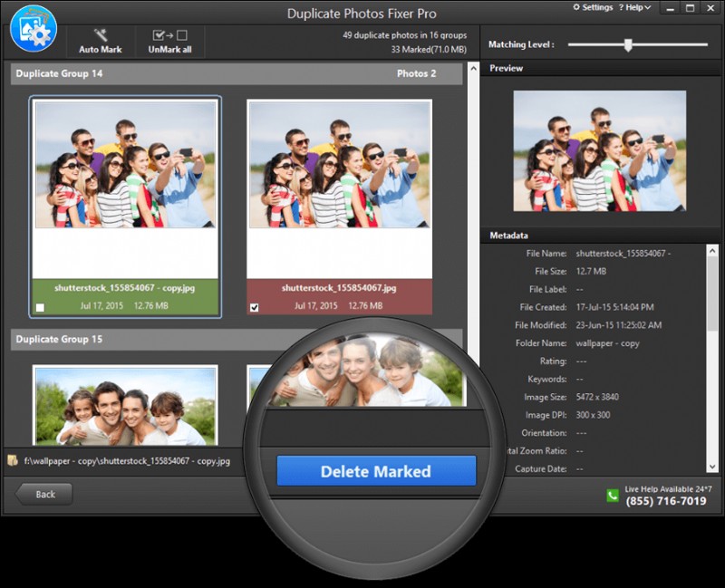Click the Image Size value 5472 x 3840
This screenshot has height=588, width=725.
597,397
